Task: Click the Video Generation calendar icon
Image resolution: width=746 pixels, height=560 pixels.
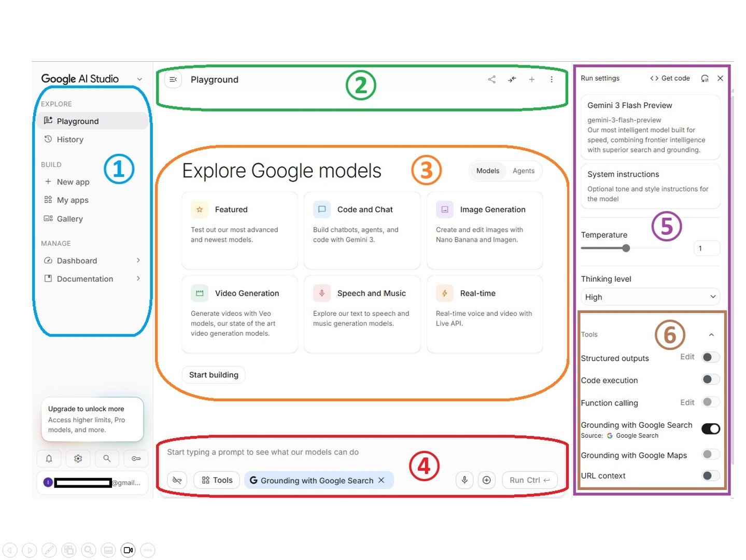Action: 200,293
